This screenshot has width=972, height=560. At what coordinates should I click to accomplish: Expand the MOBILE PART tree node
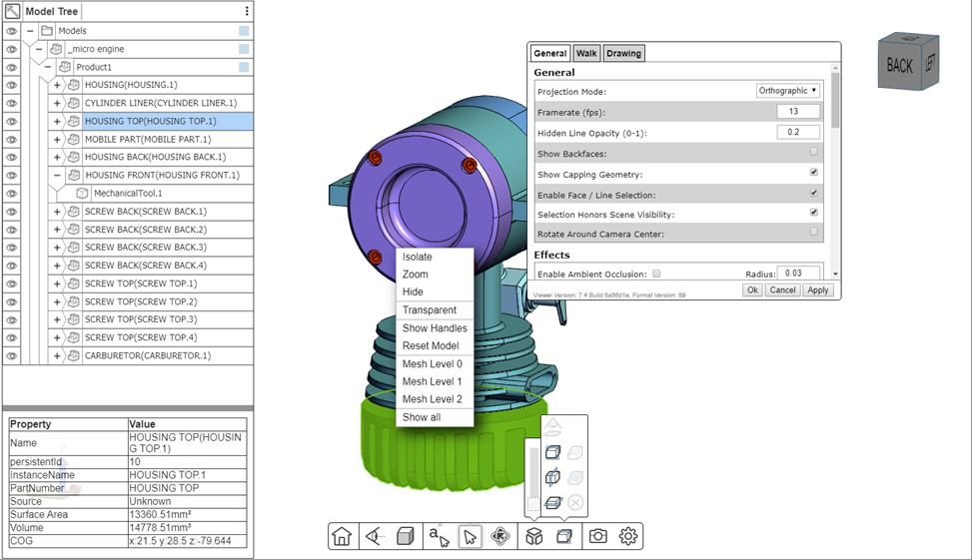pos(57,140)
